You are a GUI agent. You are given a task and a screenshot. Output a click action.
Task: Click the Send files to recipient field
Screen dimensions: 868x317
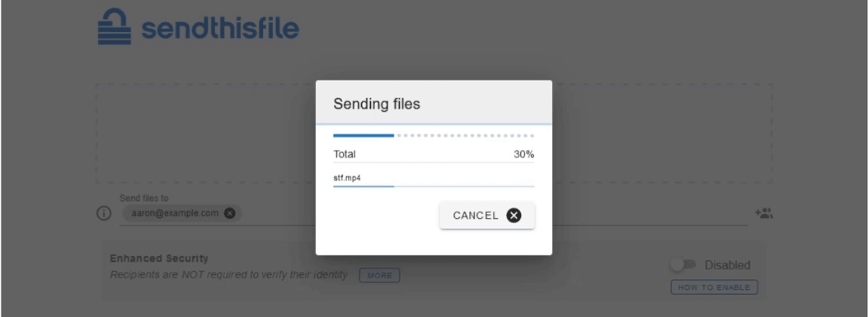pyautogui.click(x=434, y=213)
